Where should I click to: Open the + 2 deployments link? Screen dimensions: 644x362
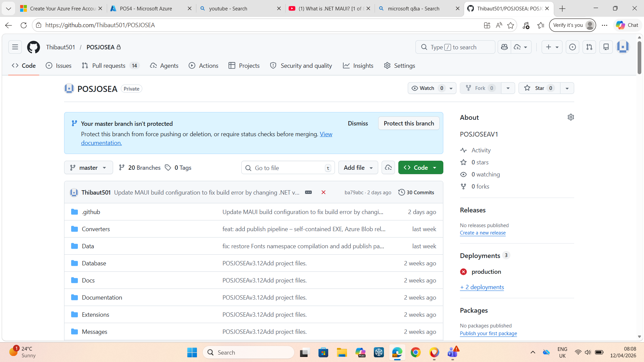click(482, 287)
